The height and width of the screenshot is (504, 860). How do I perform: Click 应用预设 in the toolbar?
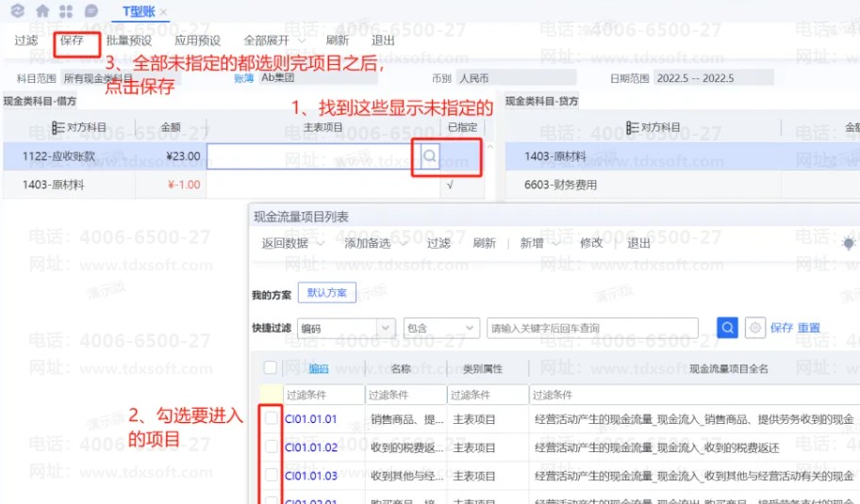[197, 41]
